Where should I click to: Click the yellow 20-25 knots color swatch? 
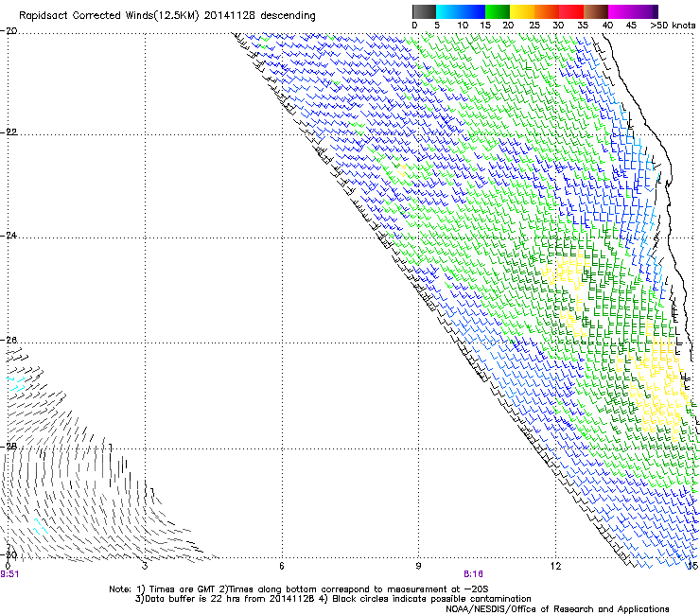(522, 11)
